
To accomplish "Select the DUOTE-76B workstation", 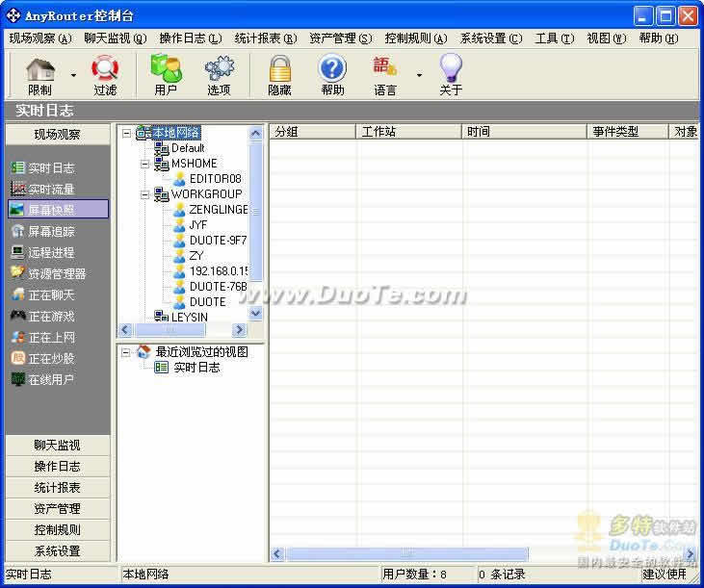I will click(219, 286).
